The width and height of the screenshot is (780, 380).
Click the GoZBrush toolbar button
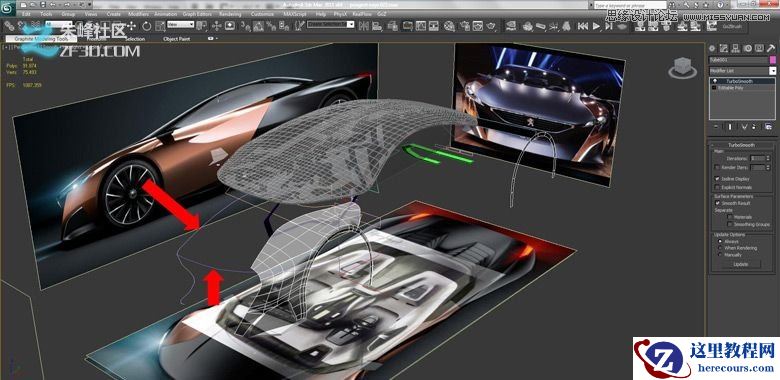pyautogui.click(x=731, y=25)
